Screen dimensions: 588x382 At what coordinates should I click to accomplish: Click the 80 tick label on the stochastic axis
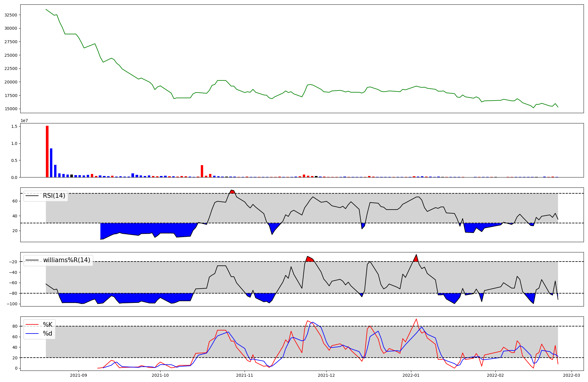point(15,326)
